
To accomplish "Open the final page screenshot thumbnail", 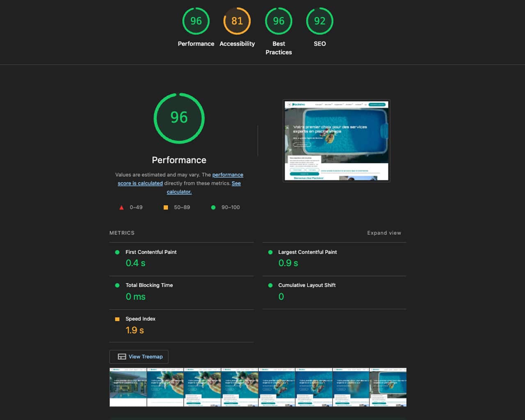I will 336,141.
